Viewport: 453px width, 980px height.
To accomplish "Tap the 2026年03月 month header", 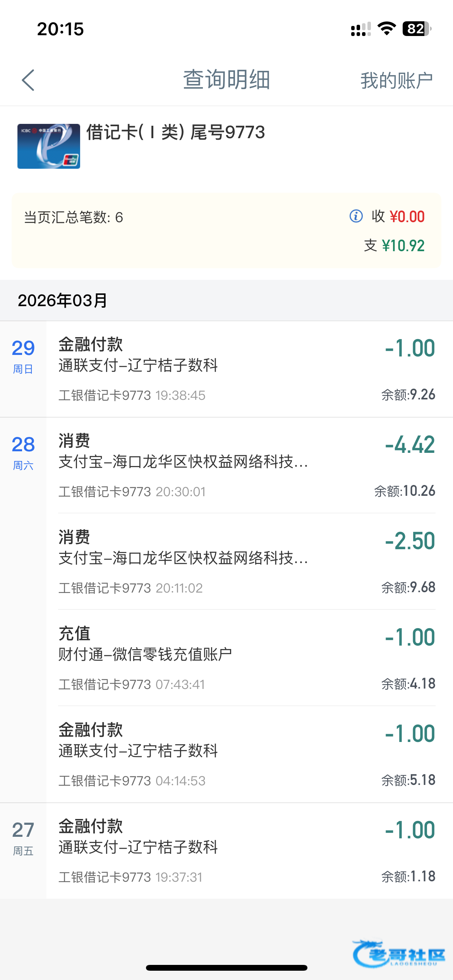I will [x=63, y=300].
